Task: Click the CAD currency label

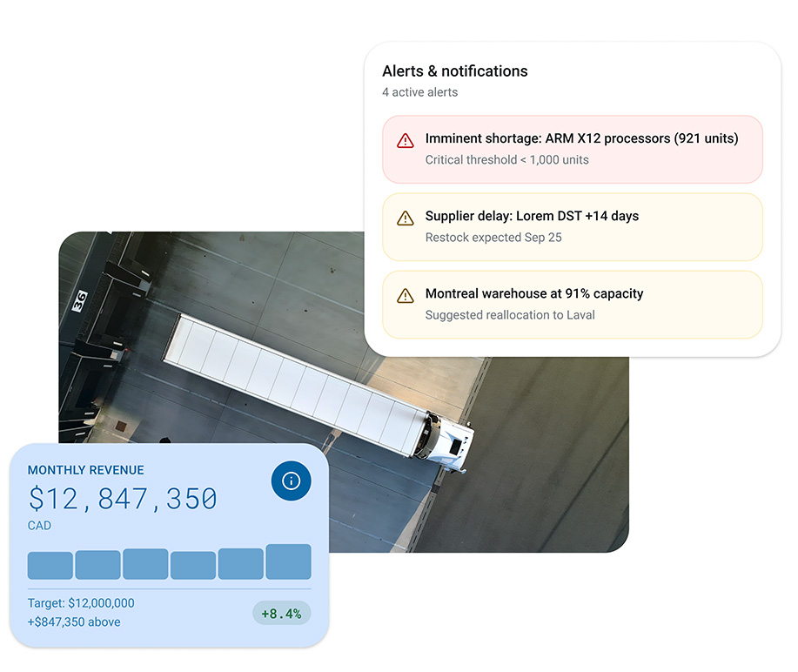Action: tap(39, 526)
